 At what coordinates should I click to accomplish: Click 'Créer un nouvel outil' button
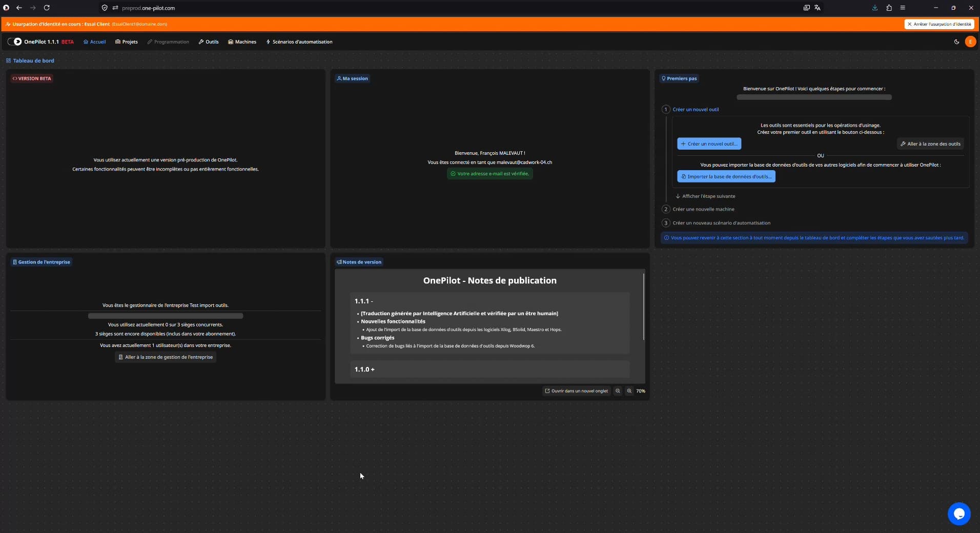pyautogui.click(x=709, y=143)
